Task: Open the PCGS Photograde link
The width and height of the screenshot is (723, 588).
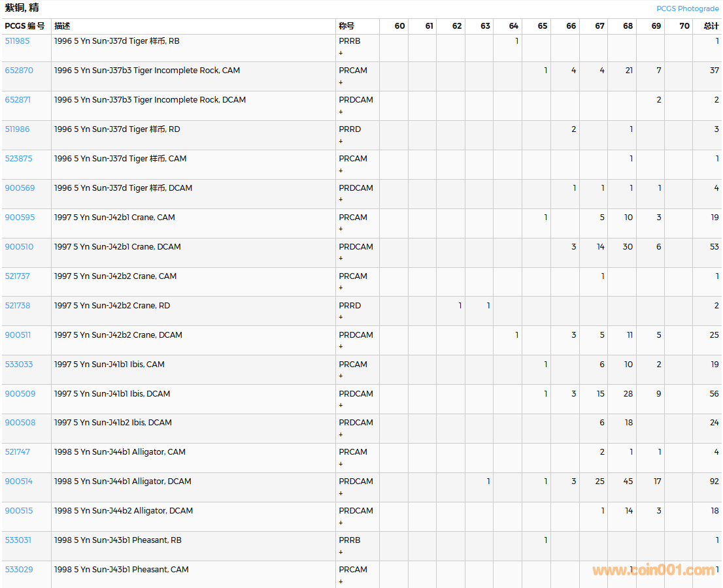Action: tap(688, 8)
